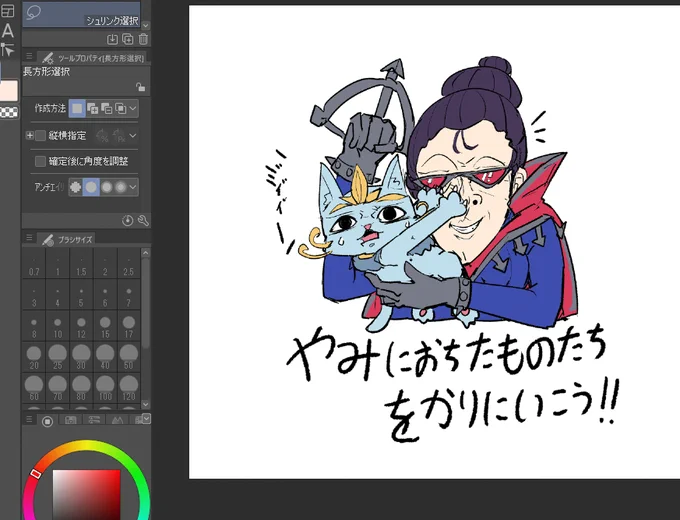Click the lock icon in Tool Property
The width and height of the screenshot is (680, 520).
pos(140,87)
